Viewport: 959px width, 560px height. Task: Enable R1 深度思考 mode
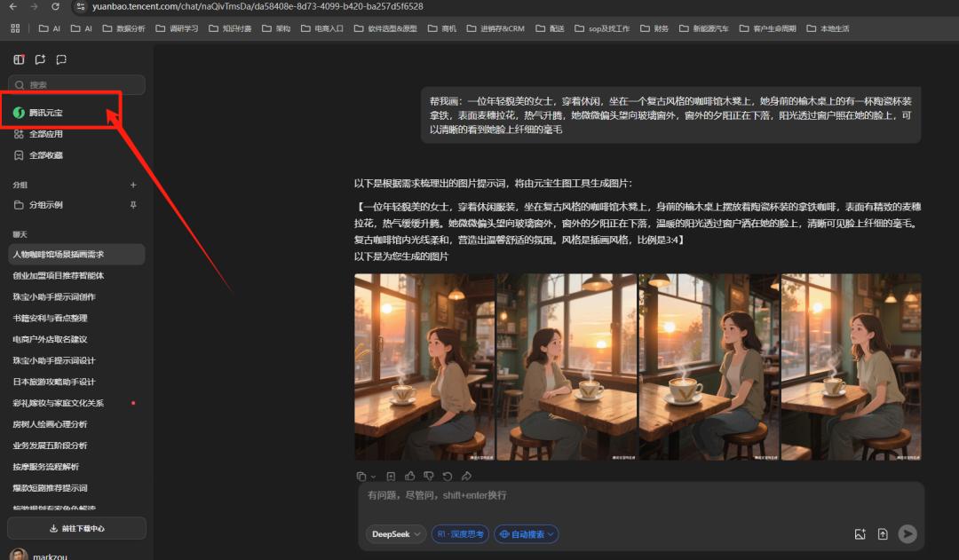tap(459, 534)
